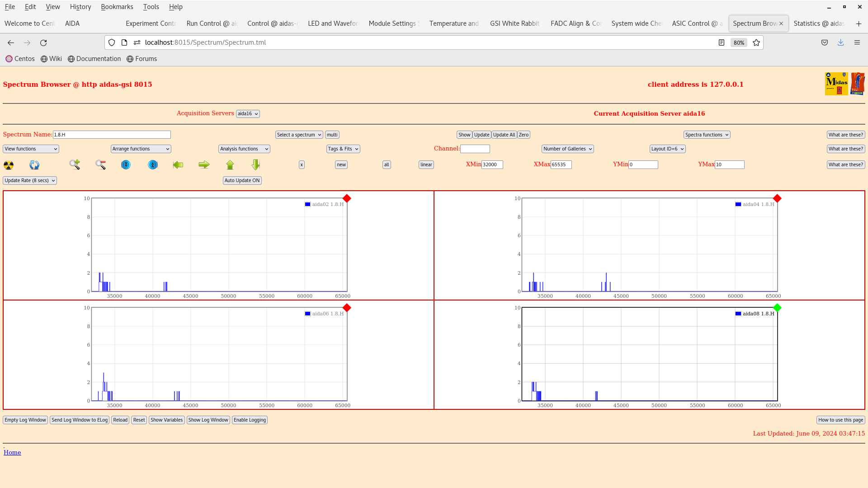868x488 pixels.
Task: Click the blue refresh arrows icon
Action: click(x=34, y=165)
